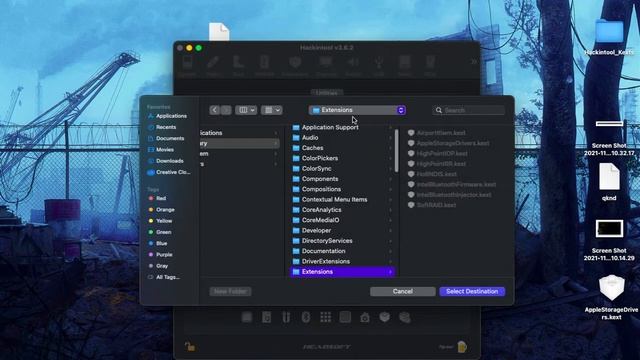Select AirportItlwm.kext in the Extensions column
Image resolution: width=640 pixels, height=360 pixels.
[x=437, y=133]
